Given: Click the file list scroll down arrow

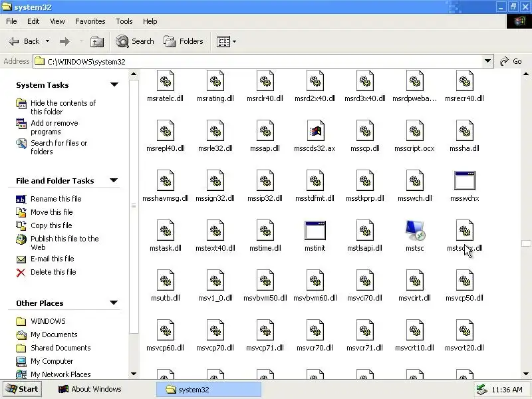Looking at the screenshot, I should coord(526,374).
